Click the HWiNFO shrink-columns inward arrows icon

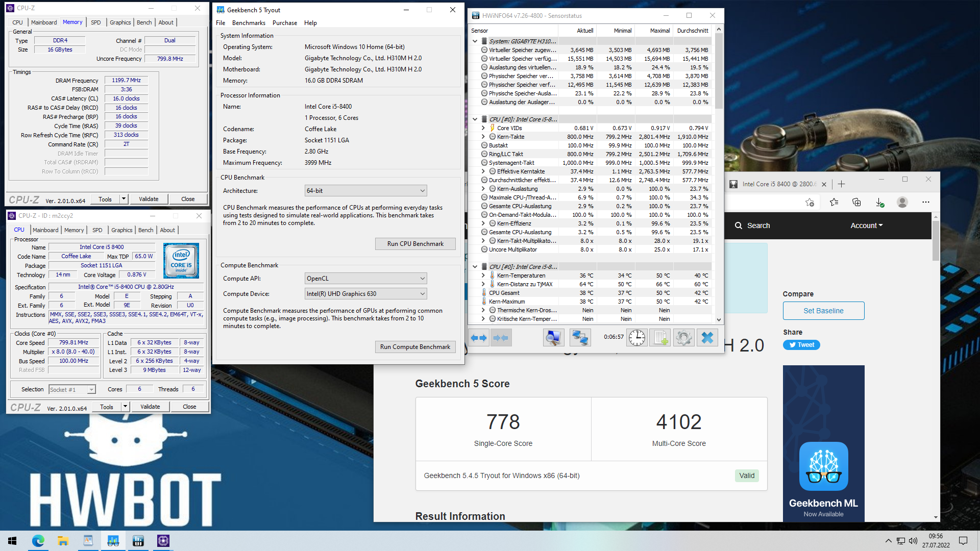click(501, 338)
